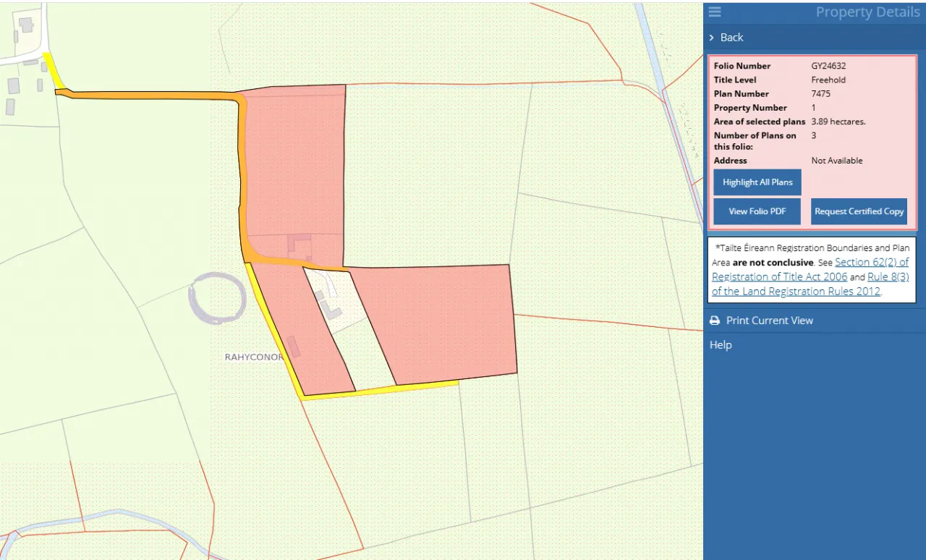Click the 3.89 hectares area value
Screen dimensions: 926x560
(838, 122)
